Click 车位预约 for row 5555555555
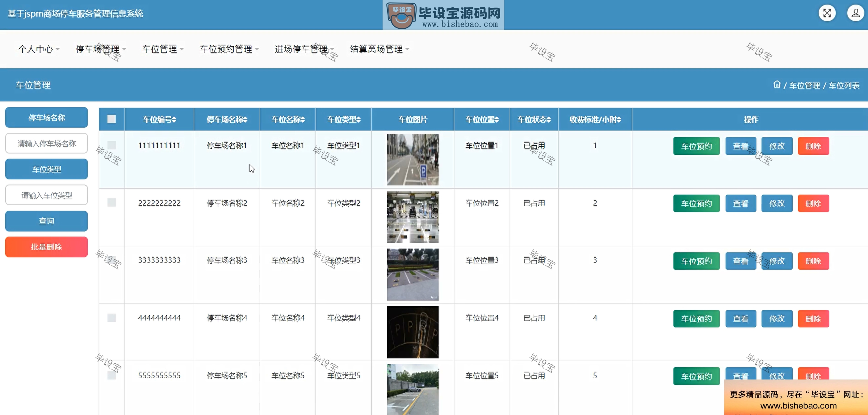This screenshot has width=868, height=415. pyautogui.click(x=697, y=376)
